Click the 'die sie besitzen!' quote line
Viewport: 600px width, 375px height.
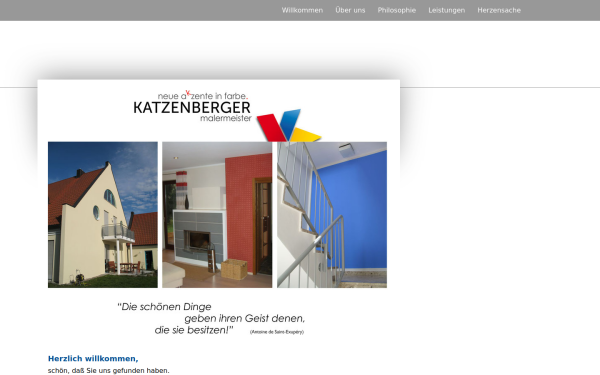(194, 330)
